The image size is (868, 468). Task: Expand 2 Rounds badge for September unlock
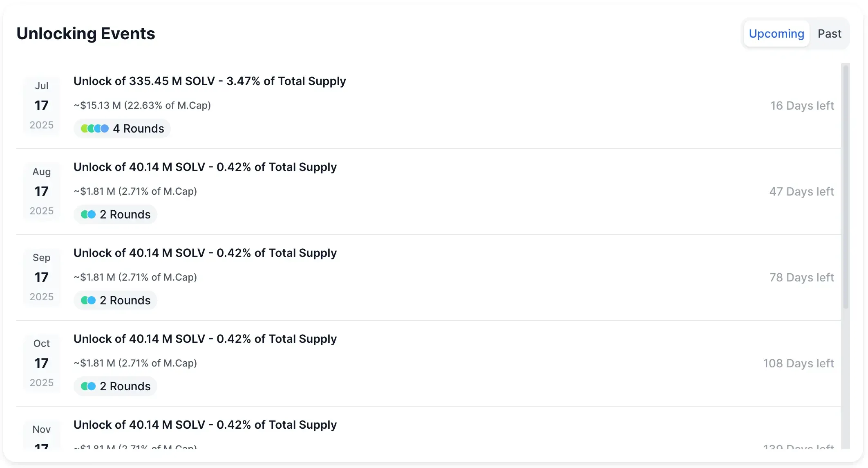click(x=125, y=300)
